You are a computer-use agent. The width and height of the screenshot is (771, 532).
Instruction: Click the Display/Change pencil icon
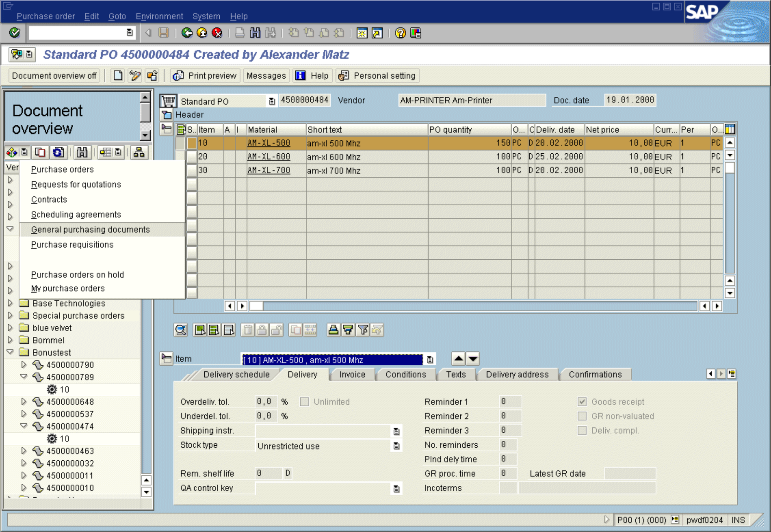click(135, 76)
